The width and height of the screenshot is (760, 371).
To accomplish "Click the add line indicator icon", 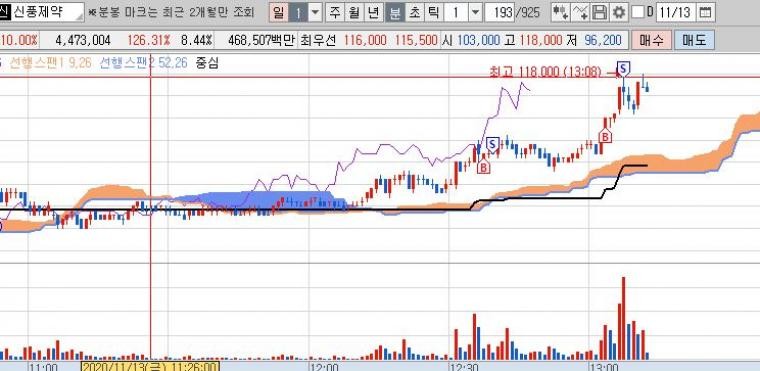I will pyautogui.click(x=580, y=12).
